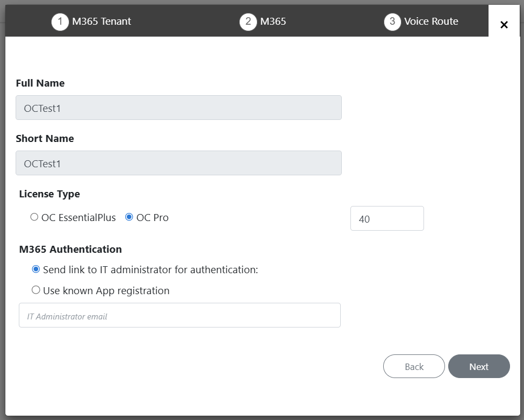Screen dimensions: 524x420
Task: Switch to the M365 step label
Action: tap(273, 22)
